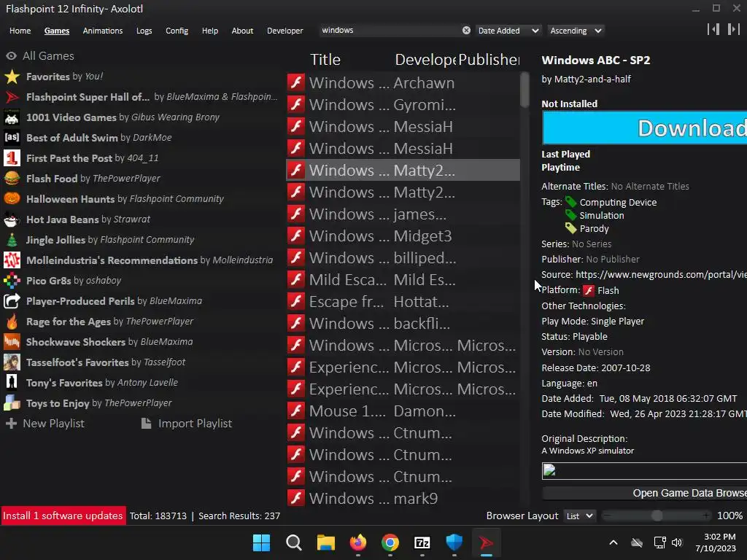
Task: Select the game row by Gyromi...
Action: [x=403, y=105]
